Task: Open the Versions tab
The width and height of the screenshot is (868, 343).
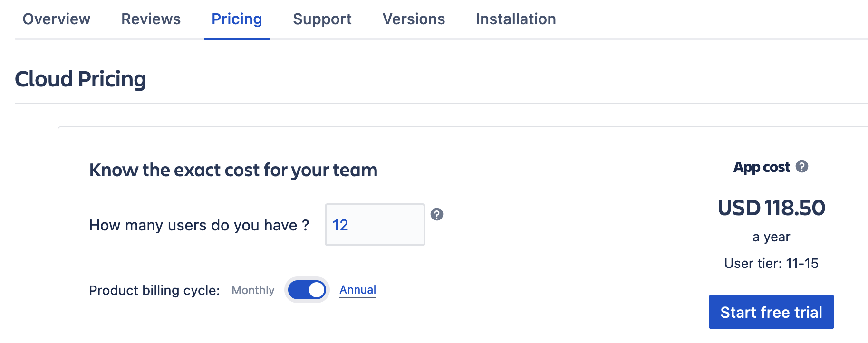Action: [x=414, y=19]
